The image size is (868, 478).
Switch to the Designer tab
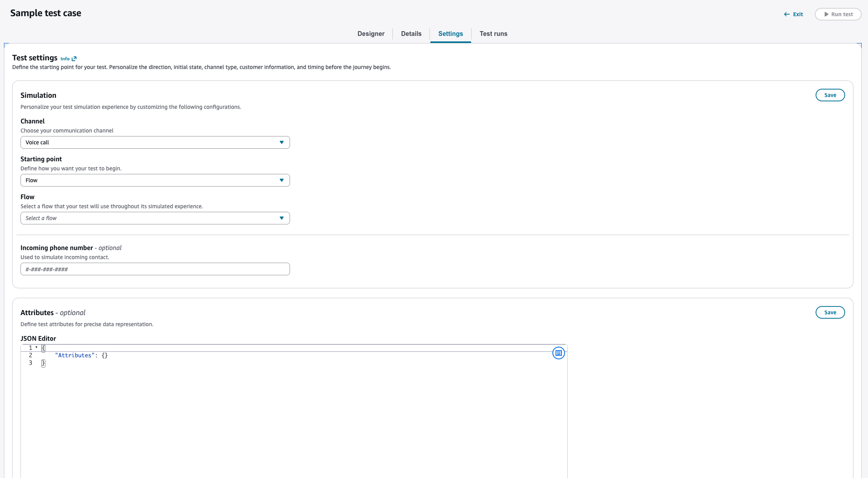pos(371,34)
